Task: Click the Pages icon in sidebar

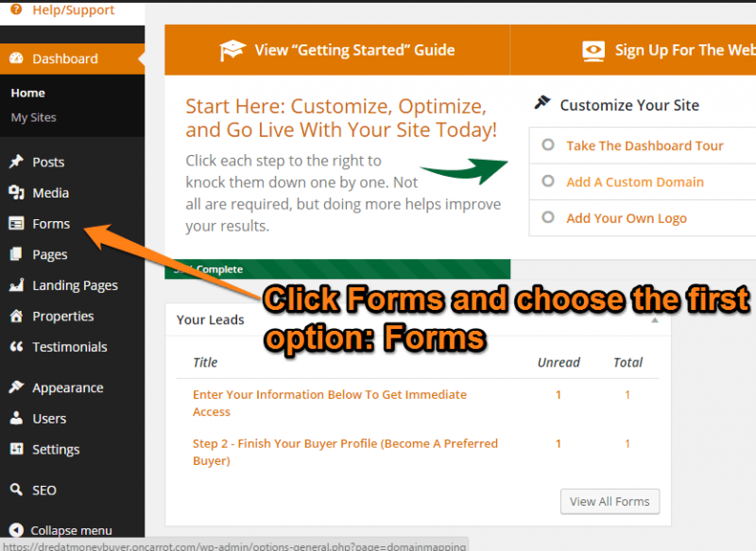Action: (x=16, y=253)
